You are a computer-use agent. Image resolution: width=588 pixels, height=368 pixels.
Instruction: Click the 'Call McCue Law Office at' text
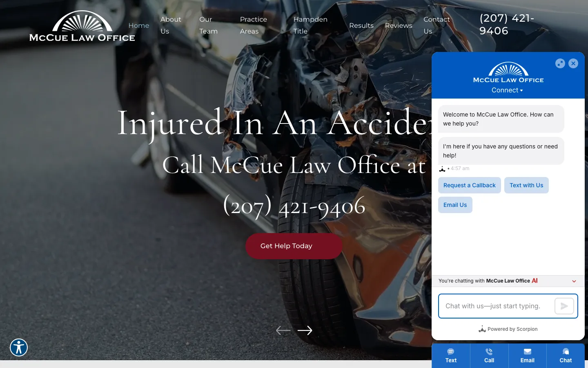point(294,165)
